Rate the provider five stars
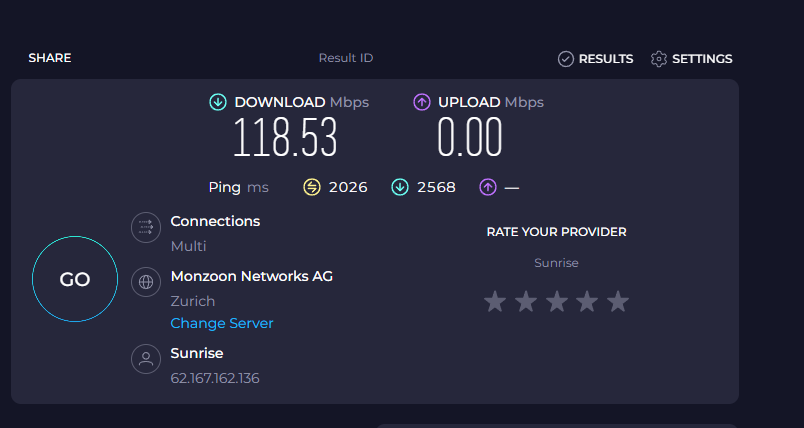This screenshot has height=428, width=804. pyautogui.click(x=618, y=301)
